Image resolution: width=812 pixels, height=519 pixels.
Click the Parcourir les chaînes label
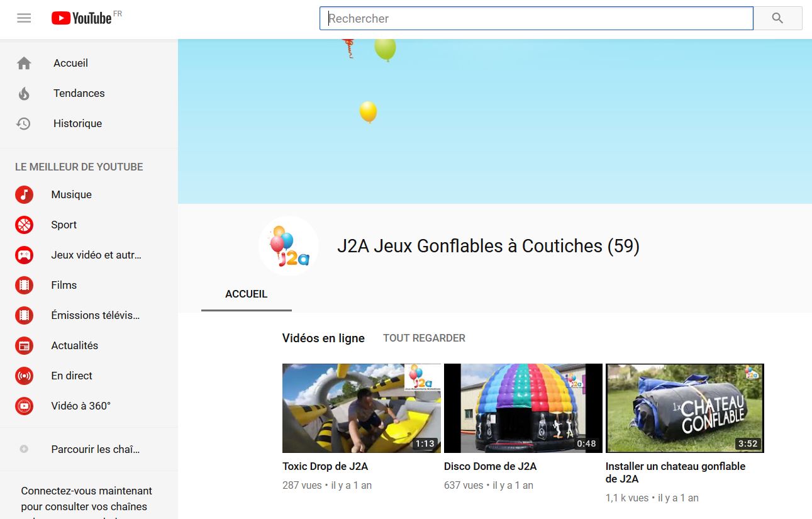(96, 449)
